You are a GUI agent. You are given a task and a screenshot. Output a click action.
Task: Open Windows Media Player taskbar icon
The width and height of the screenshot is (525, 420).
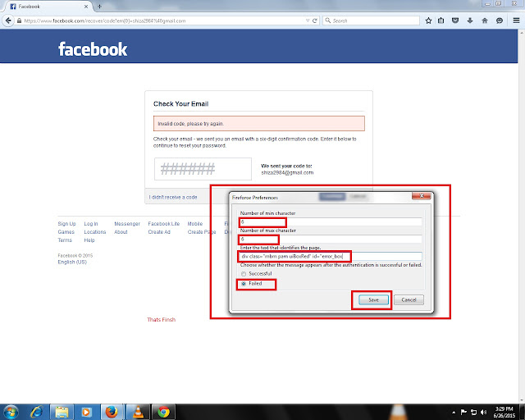[86, 412]
